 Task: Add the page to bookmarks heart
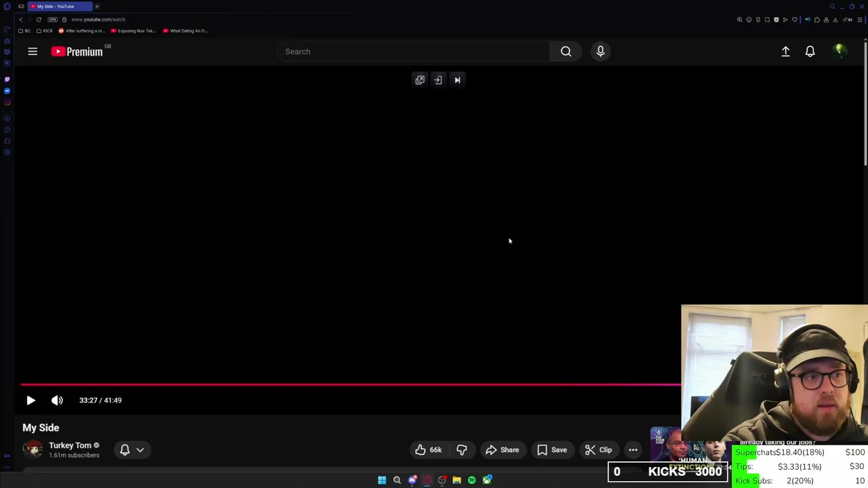click(x=795, y=20)
